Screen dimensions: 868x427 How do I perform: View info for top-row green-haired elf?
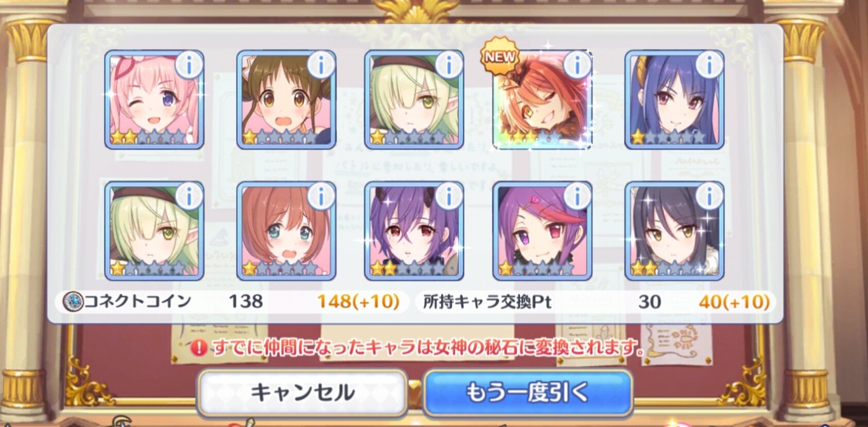[449, 65]
